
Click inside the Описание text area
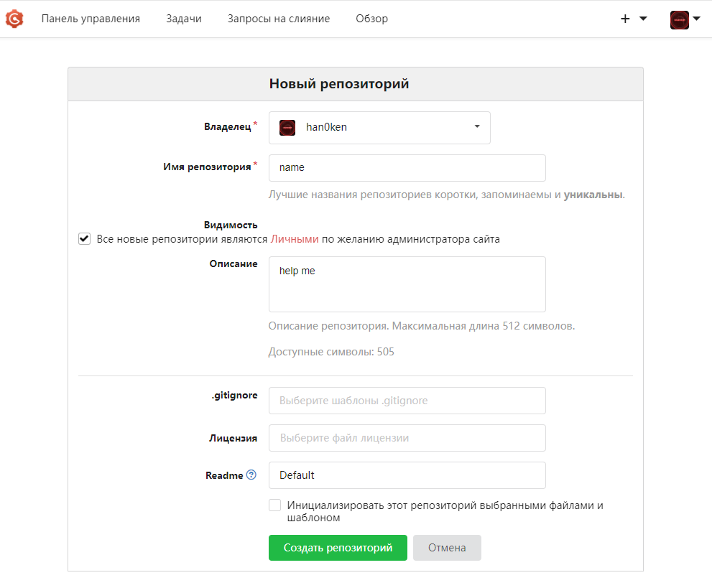click(x=407, y=284)
